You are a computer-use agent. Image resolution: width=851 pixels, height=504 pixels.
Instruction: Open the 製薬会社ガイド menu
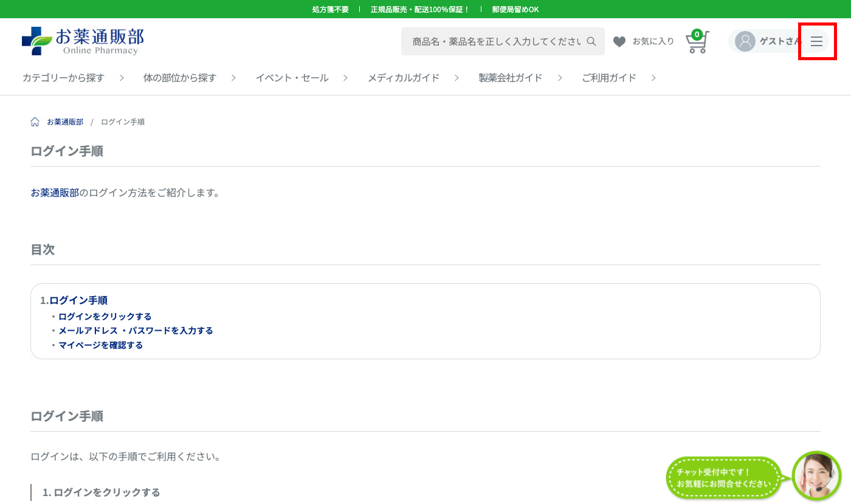coord(511,78)
